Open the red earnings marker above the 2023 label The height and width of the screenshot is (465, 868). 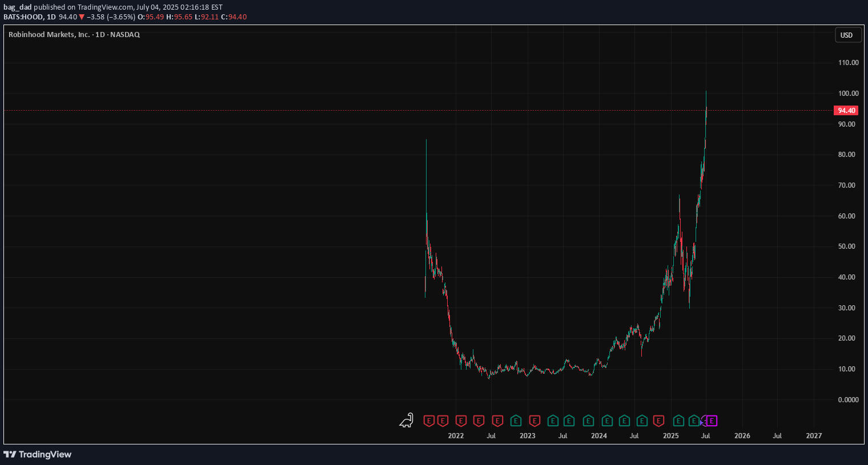point(535,421)
